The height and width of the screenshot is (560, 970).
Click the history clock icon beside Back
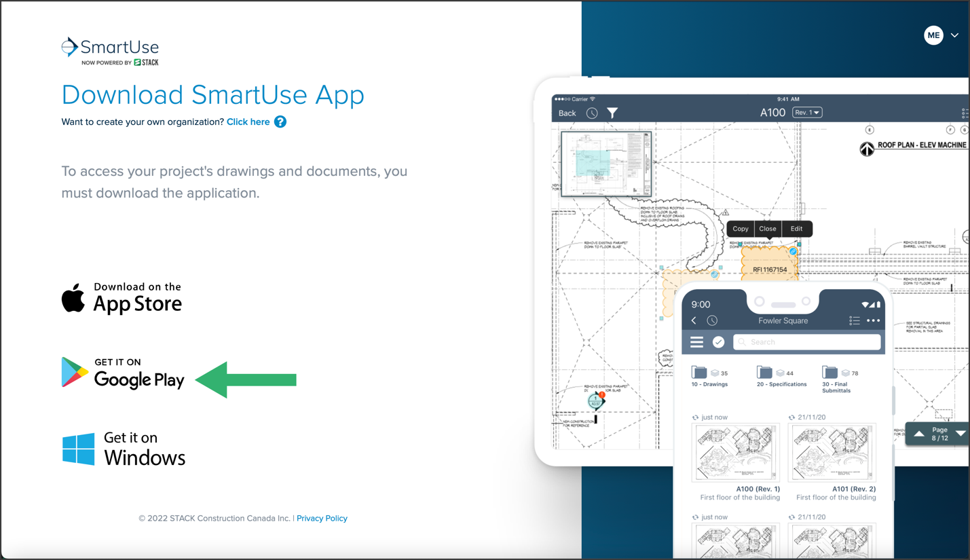coord(592,113)
